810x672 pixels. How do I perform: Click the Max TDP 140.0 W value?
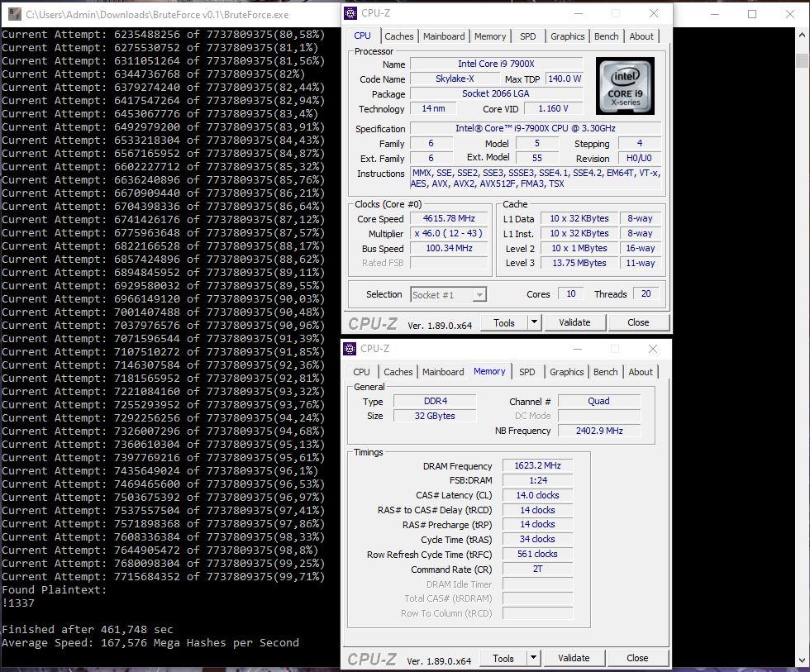point(564,79)
